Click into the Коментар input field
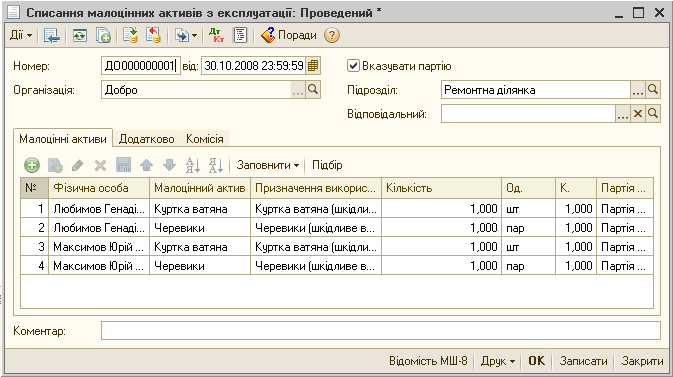 [381, 331]
